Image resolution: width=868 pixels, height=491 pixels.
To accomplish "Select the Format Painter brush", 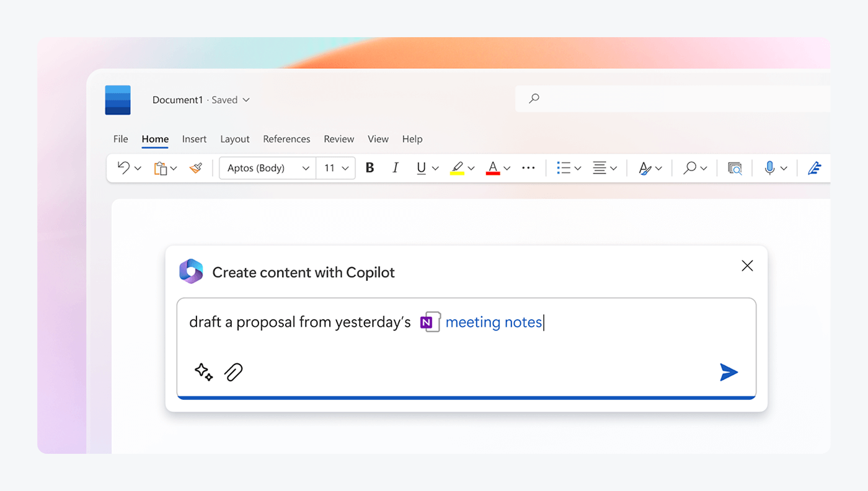I will coord(196,168).
